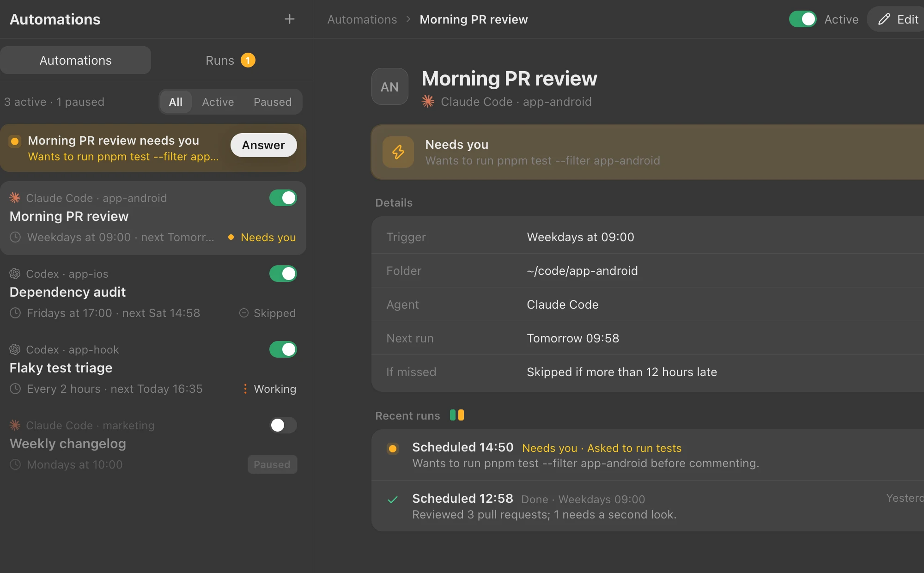Click clock icon beside Mondays at 10:00
The height and width of the screenshot is (573, 924).
(15, 464)
